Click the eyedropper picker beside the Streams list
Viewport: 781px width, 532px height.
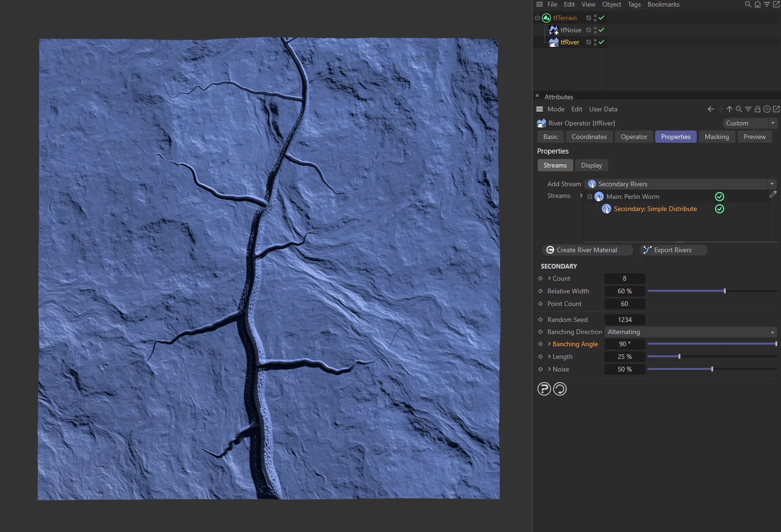pyautogui.click(x=773, y=194)
